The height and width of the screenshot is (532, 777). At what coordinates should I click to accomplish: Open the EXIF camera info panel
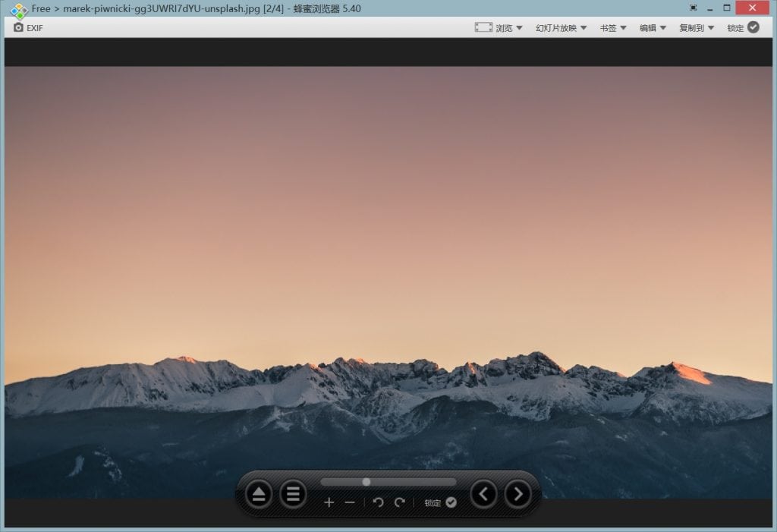pyautogui.click(x=28, y=27)
